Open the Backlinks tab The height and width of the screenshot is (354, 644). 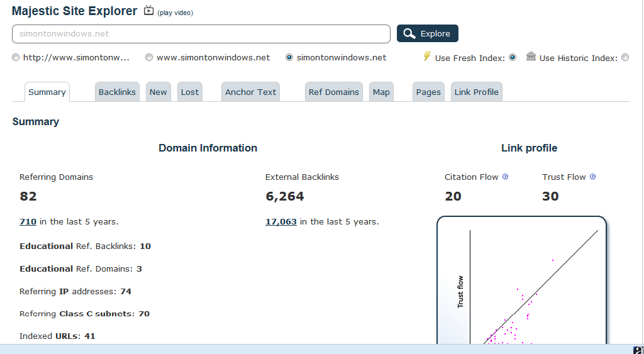(x=117, y=92)
